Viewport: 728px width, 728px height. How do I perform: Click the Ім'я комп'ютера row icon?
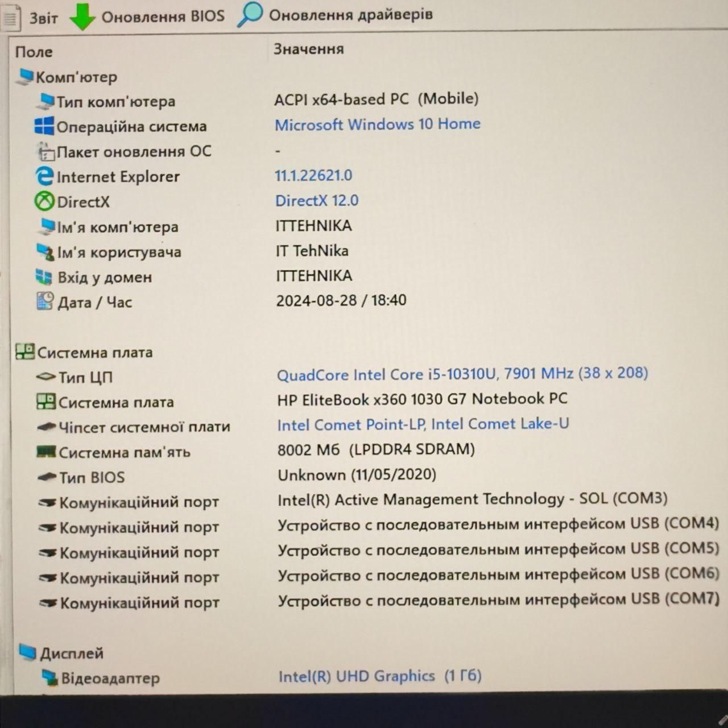click(x=46, y=227)
